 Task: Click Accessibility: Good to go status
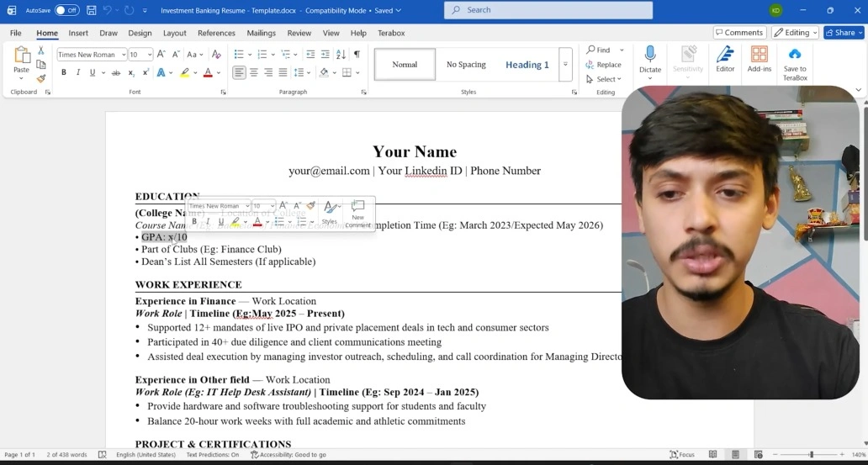pyautogui.click(x=288, y=454)
